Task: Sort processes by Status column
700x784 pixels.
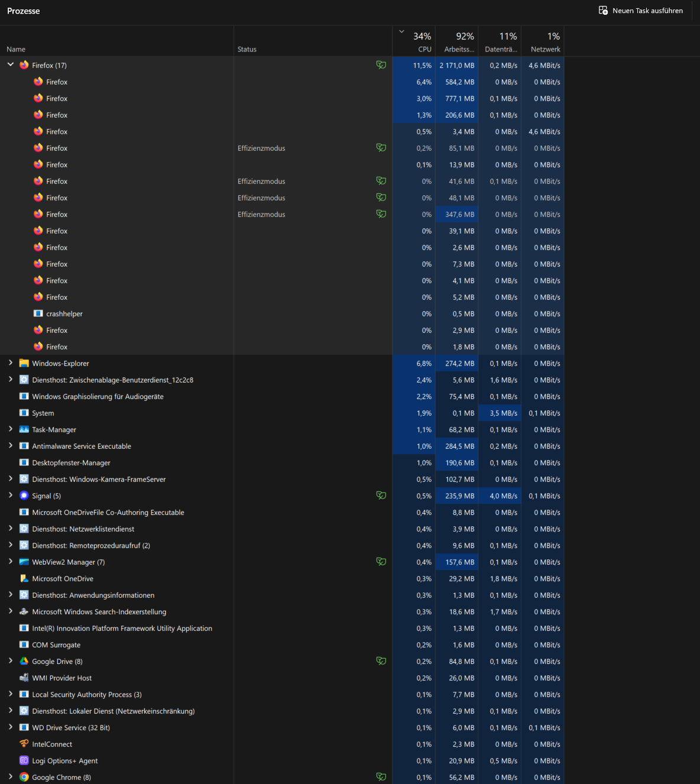Action: click(x=313, y=41)
